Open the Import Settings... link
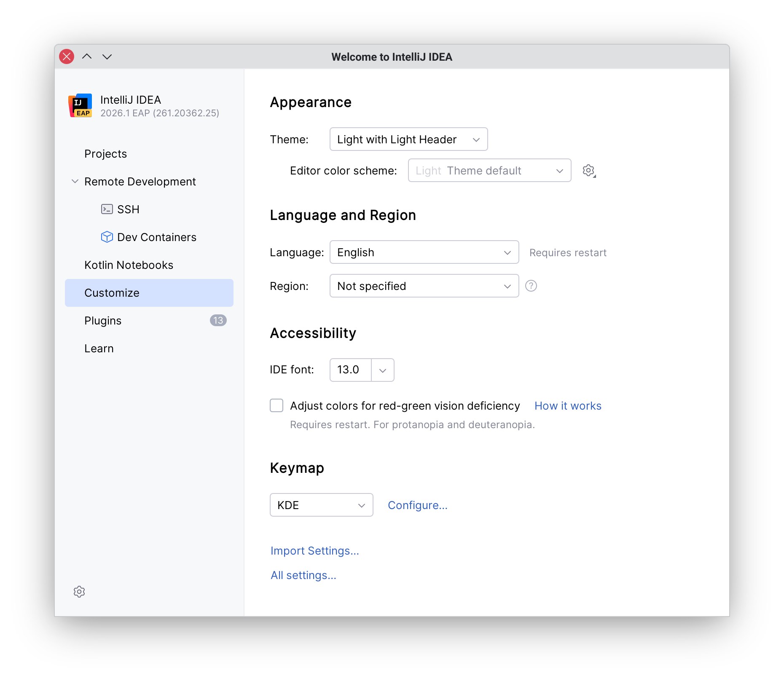Viewport: 784px width, 681px height. 314,551
